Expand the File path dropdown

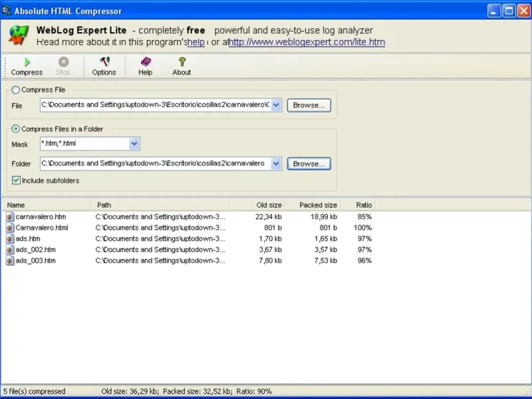[x=276, y=105]
